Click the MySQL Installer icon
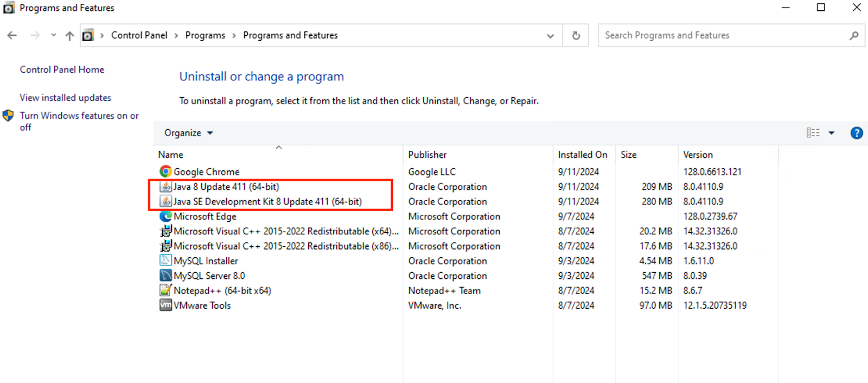Viewport: 868px width, 383px height. click(165, 260)
